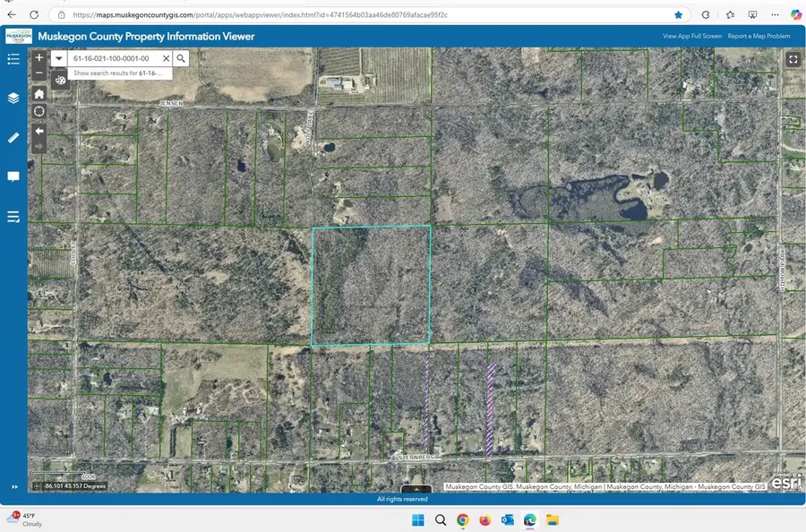Return to default extent using the home button
Screen dimensions: 806x532
pos(39,92)
